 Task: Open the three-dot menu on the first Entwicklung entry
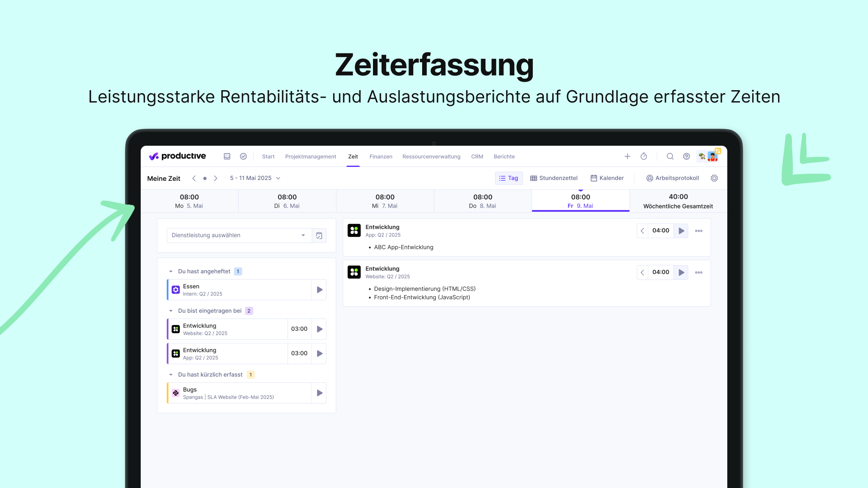pos(698,231)
